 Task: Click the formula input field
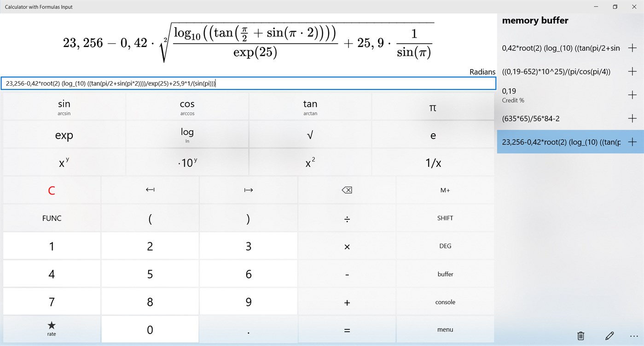249,83
